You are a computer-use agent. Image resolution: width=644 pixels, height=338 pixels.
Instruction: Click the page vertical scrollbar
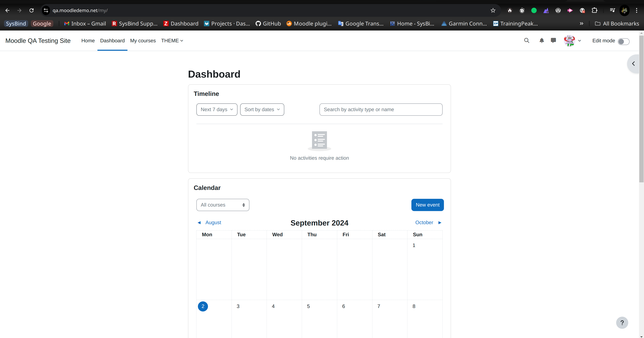(x=641, y=109)
